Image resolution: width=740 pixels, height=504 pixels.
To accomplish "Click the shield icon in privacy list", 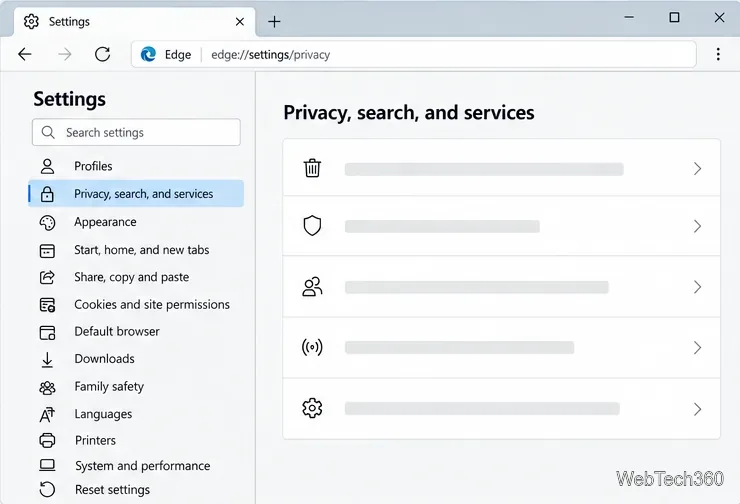I will 312,226.
